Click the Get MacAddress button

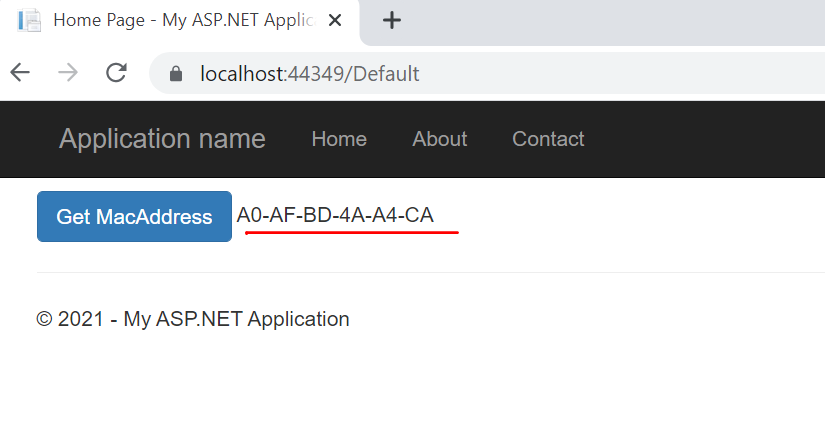(134, 217)
